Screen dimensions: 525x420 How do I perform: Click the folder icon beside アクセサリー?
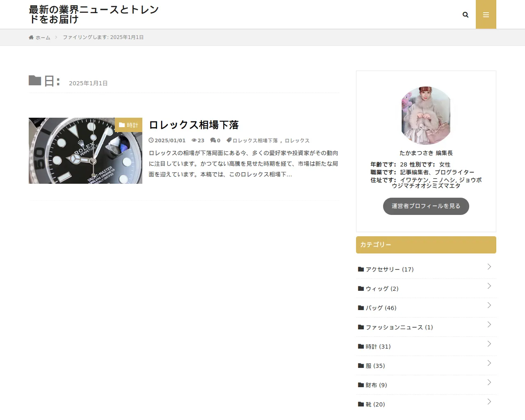361,269
